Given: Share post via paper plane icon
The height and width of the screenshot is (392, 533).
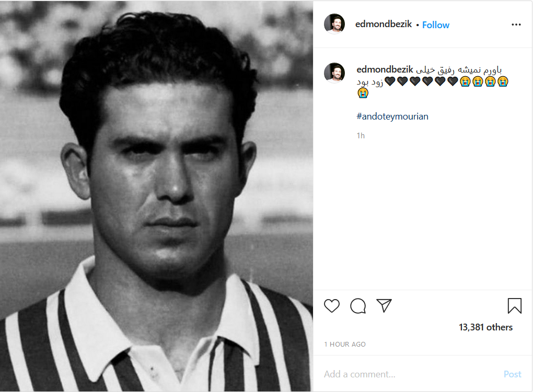Looking at the screenshot, I should [x=384, y=306].
